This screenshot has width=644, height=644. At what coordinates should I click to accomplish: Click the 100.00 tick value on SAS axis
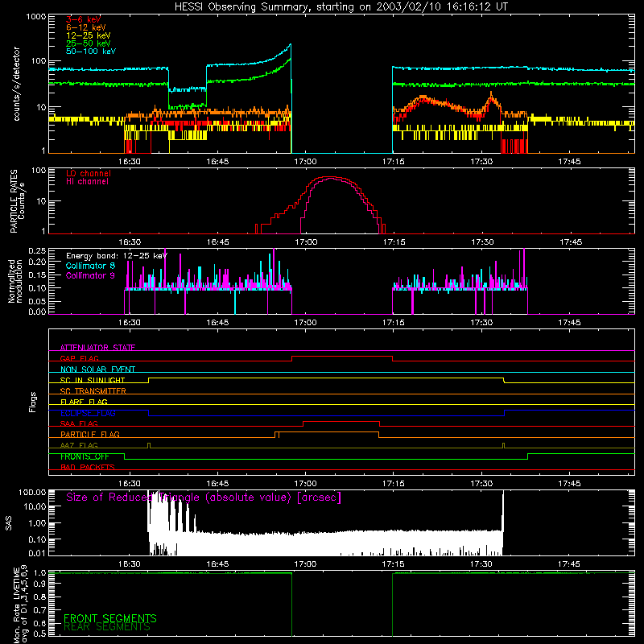point(32,492)
